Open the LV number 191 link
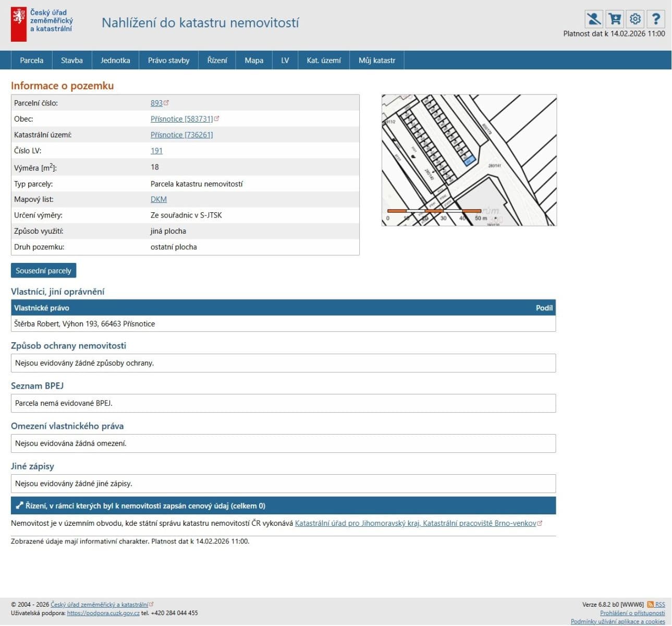The height and width of the screenshot is (626, 672). point(156,151)
